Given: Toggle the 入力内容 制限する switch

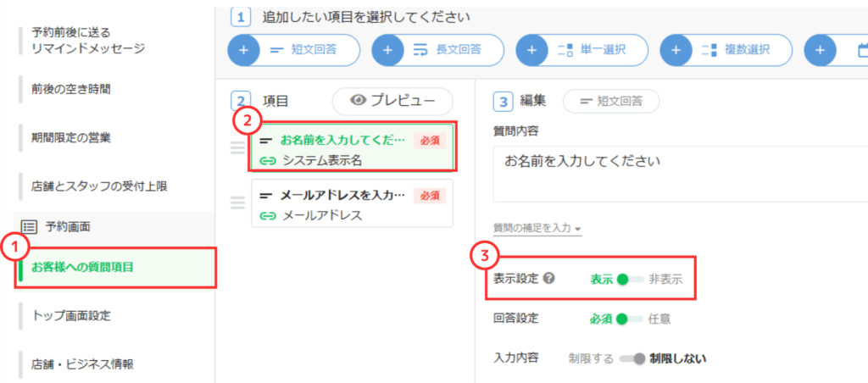Looking at the screenshot, I should (632, 358).
